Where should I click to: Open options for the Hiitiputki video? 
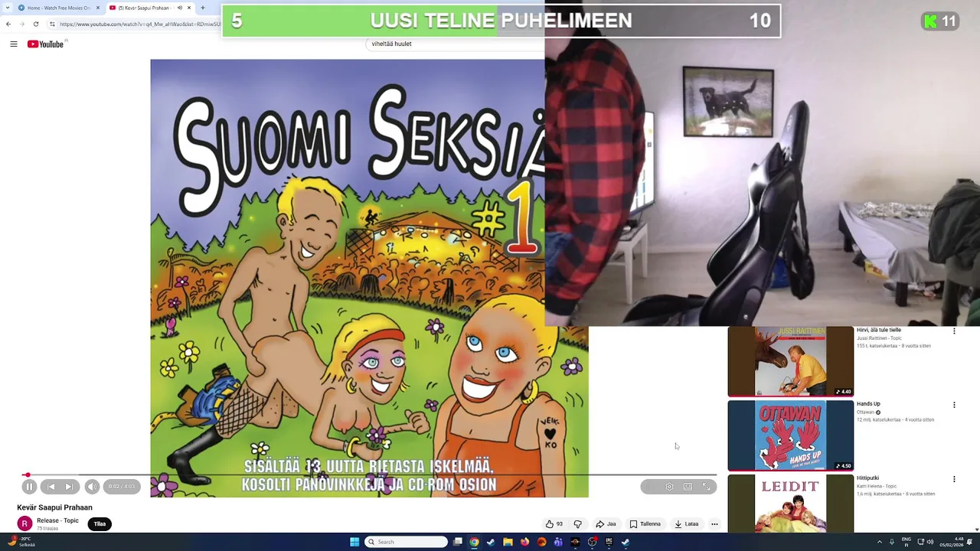point(954,479)
